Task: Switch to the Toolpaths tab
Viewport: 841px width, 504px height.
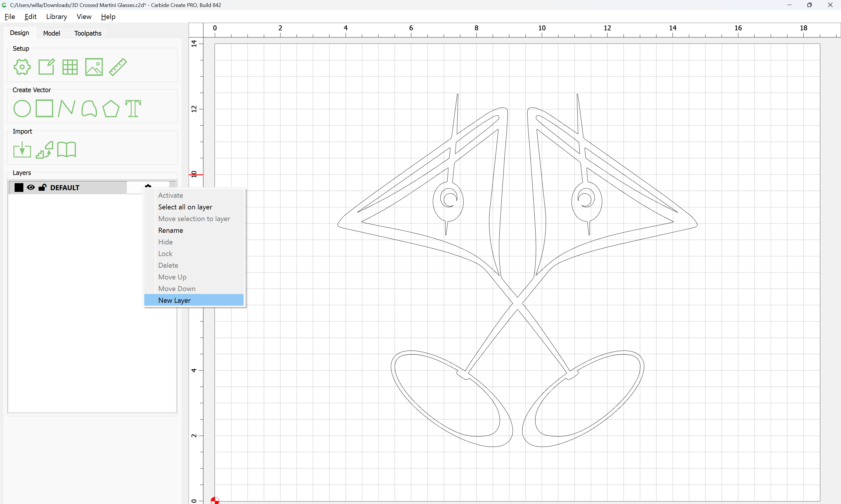Action: (88, 33)
